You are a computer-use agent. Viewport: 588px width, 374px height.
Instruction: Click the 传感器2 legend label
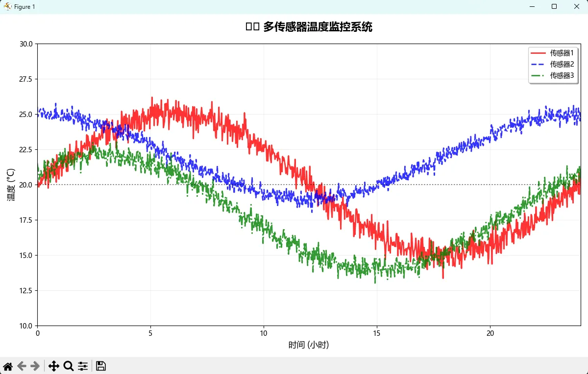pyautogui.click(x=562, y=64)
